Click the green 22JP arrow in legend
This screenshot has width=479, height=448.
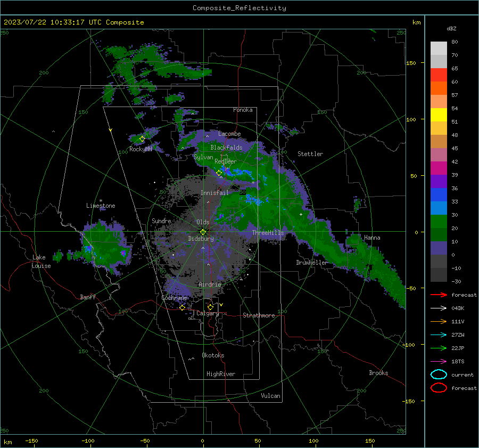tap(439, 348)
